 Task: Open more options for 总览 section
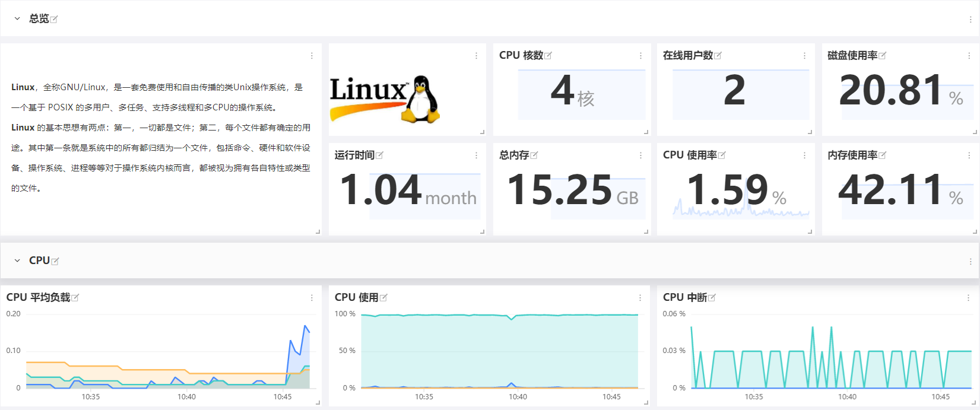pyautogui.click(x=971, y=20)
